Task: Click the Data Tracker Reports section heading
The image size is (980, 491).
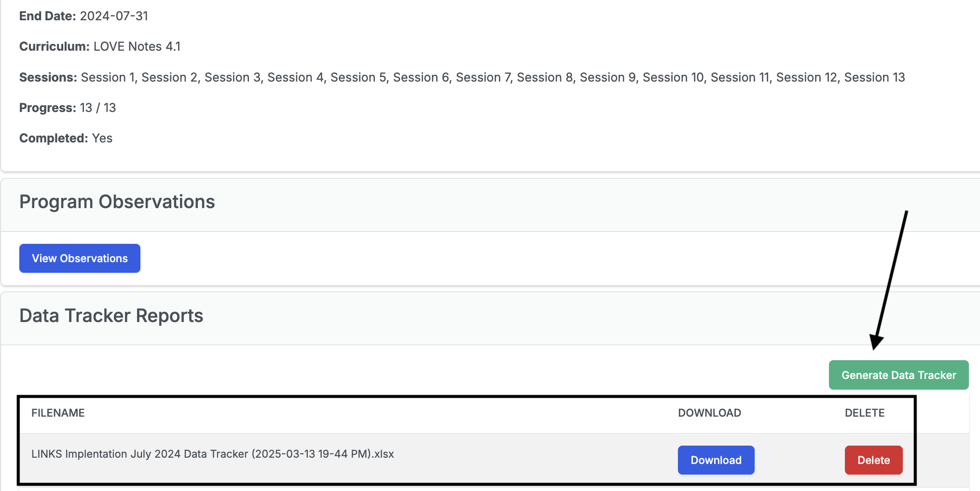Action: click(111, 316)
